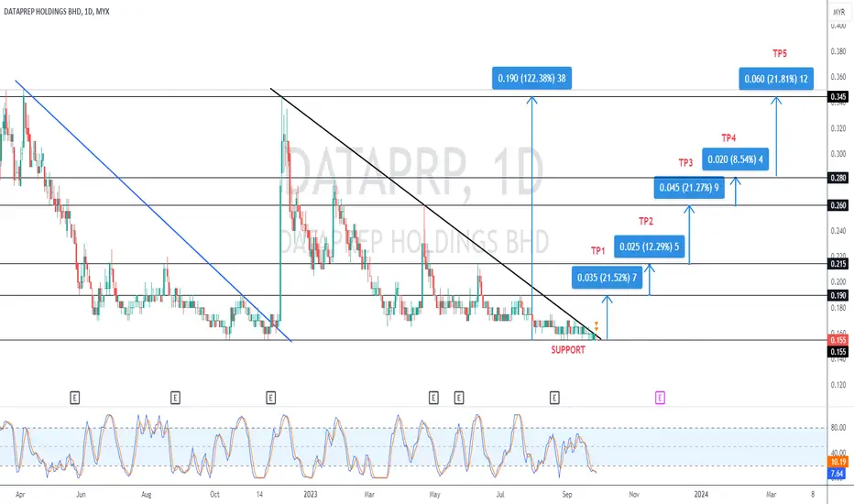Open the earnings E marker above the Jun label
Viewport: 854px width, 504px height.
pos(74,398)
